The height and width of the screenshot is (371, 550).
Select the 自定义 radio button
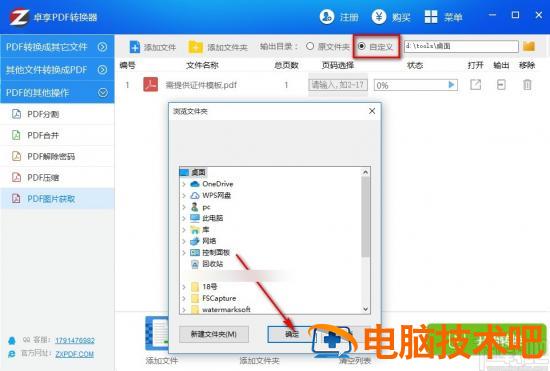coord(362,46)
